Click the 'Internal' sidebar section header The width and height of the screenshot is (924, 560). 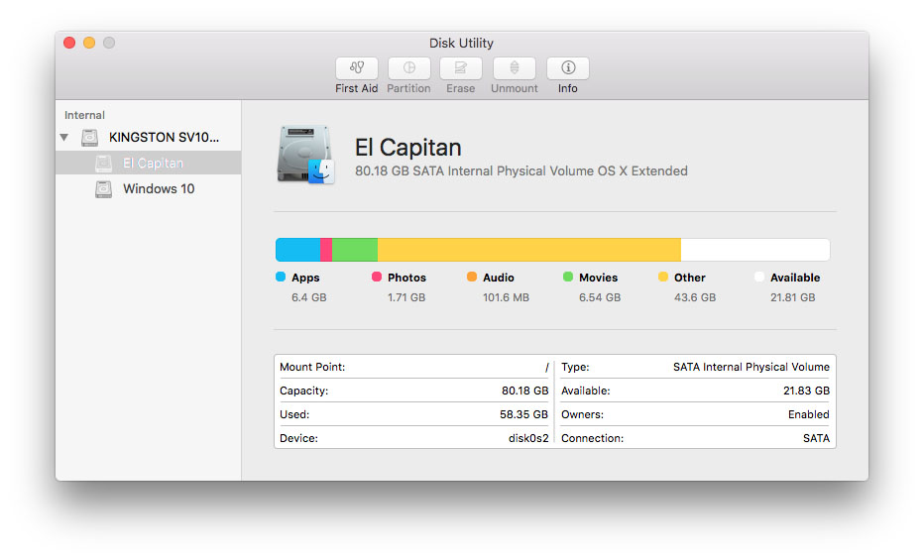85,115
